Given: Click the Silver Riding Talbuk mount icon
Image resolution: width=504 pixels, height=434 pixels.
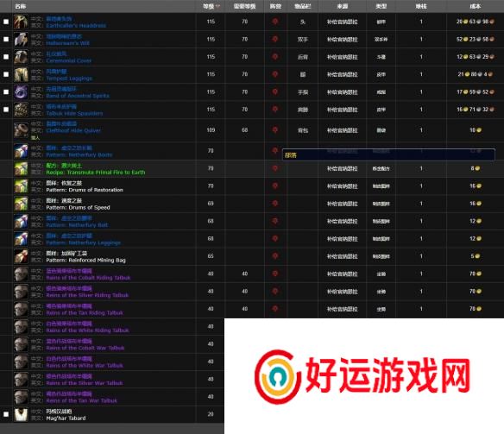Looking at the screenshot, I should click(21, 292).
